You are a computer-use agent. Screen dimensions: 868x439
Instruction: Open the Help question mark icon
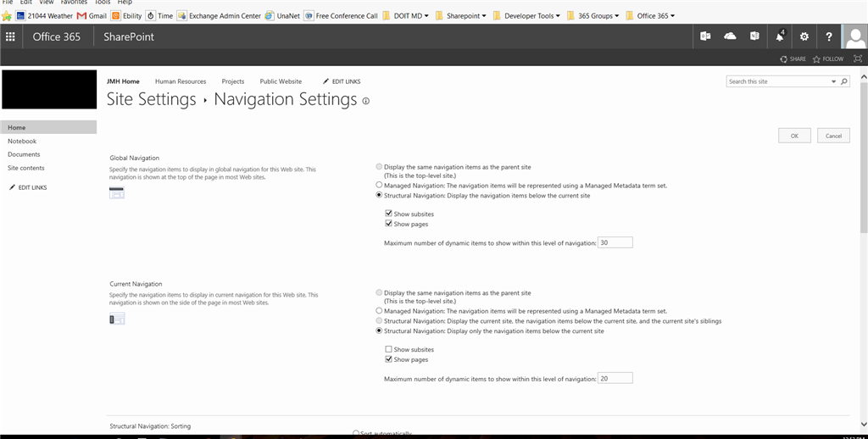[x=829, y=36]
